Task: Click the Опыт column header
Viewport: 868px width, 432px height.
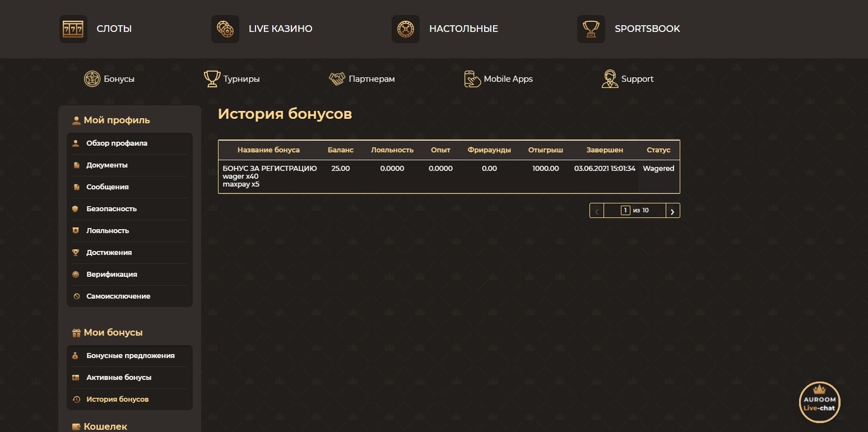Action: point(440,150)
